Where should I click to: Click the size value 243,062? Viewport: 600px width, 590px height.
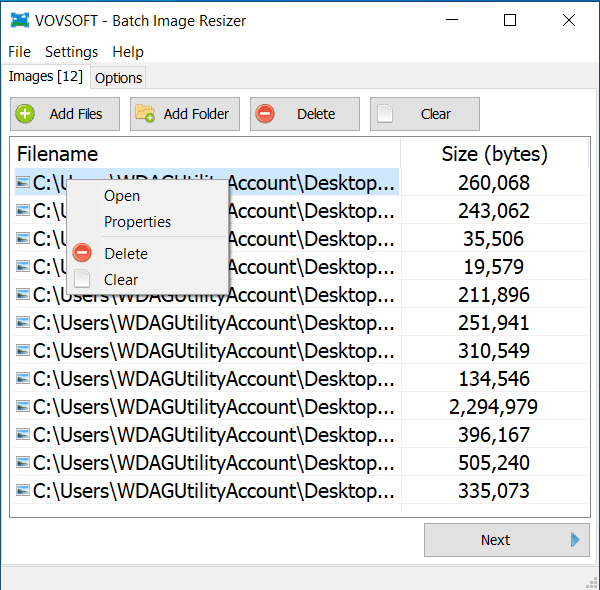pos(494,211)
